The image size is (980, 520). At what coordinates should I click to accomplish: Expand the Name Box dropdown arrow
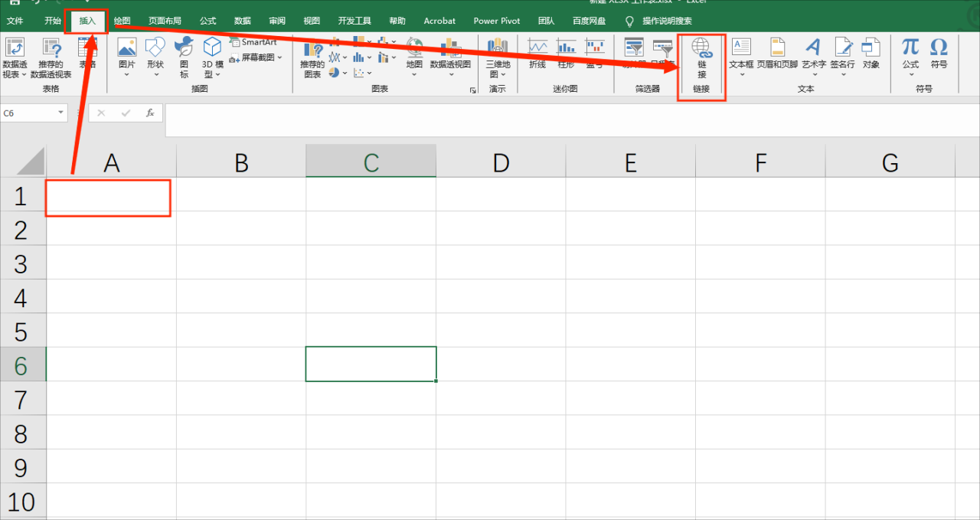tap(60, 113)
